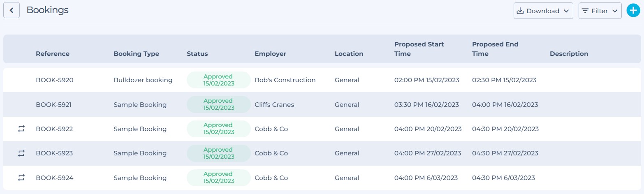Open booking BOOK-5920

point(54,80)
